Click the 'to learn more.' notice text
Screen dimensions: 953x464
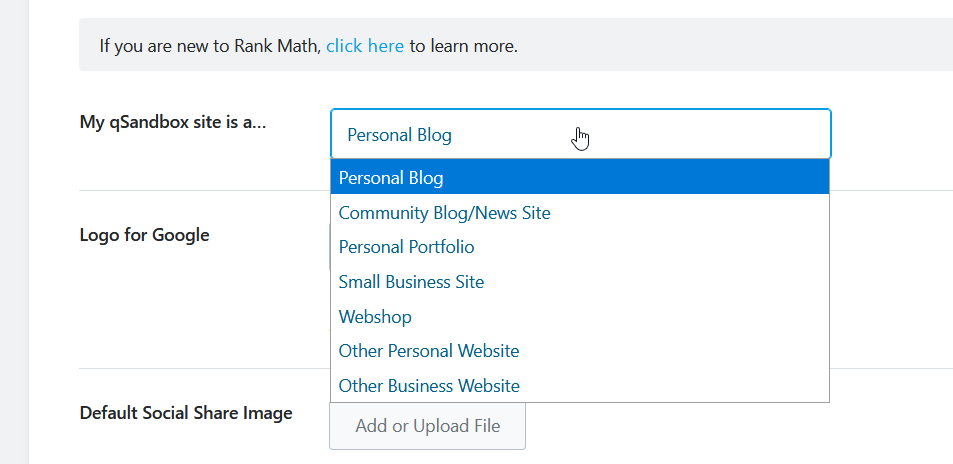coord(463,45)
